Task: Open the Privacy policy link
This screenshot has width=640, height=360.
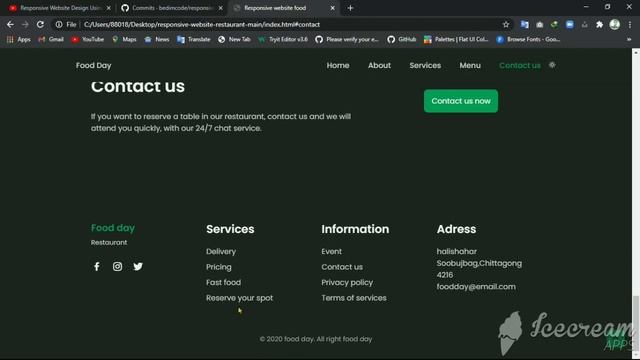Action: coord(347,282)
